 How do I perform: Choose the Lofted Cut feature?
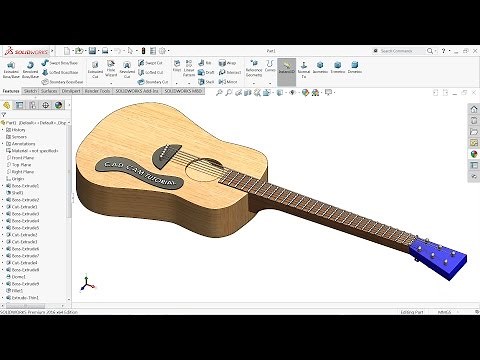[150, 72]
